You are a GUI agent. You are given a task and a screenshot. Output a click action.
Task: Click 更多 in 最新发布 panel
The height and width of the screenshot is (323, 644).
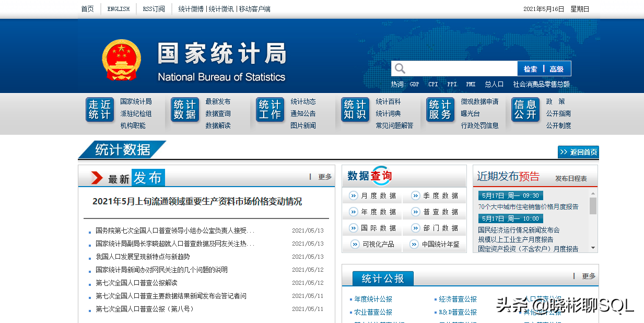click(325, 177)
